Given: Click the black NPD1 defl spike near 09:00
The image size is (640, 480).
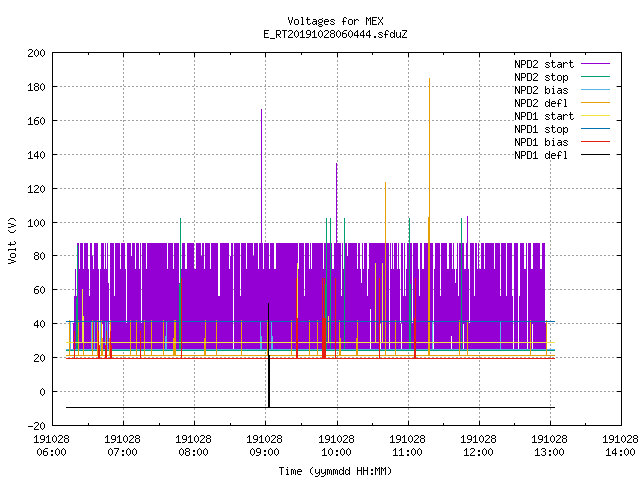Looking at the screenshot, I should coord(269,355).
